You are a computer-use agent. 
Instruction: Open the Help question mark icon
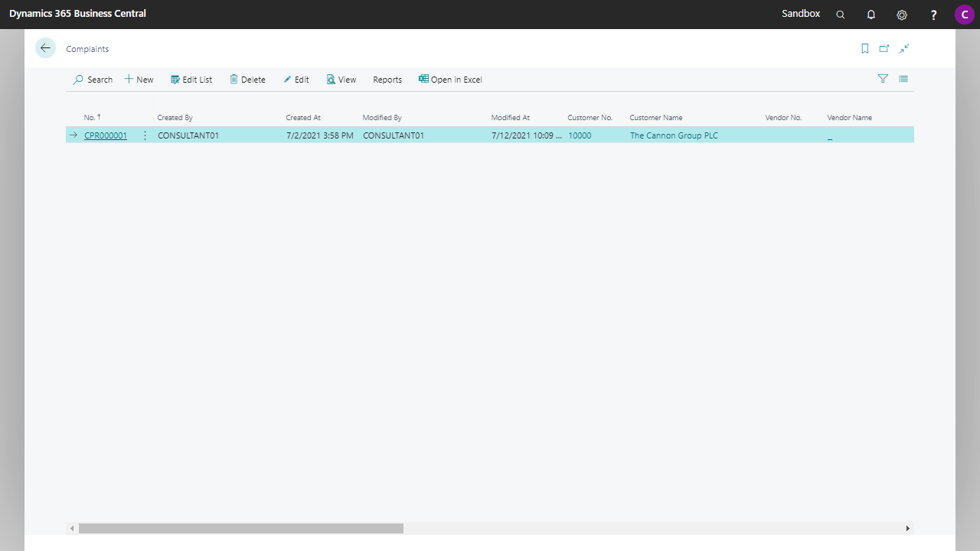click(933, 14)
